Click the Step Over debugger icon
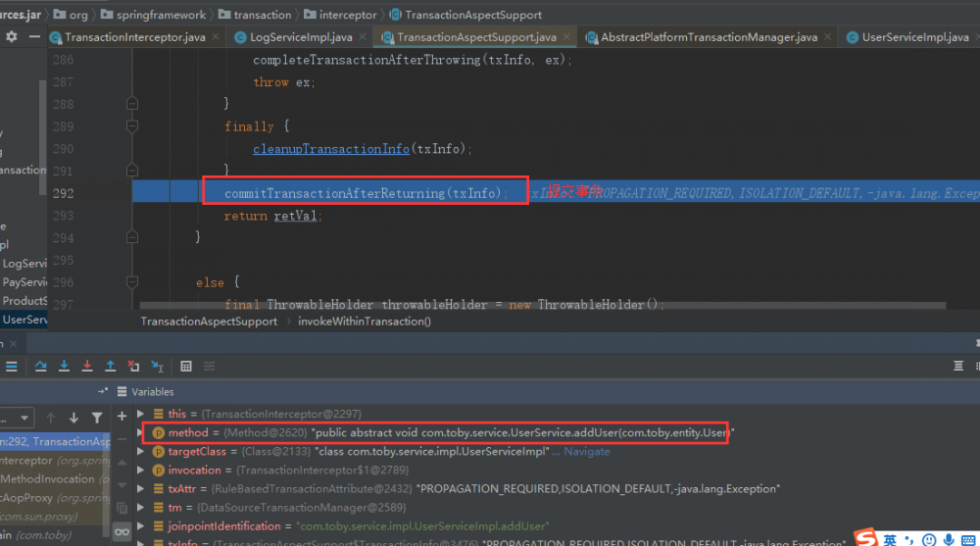980x546 pixels. click(40, 366)
